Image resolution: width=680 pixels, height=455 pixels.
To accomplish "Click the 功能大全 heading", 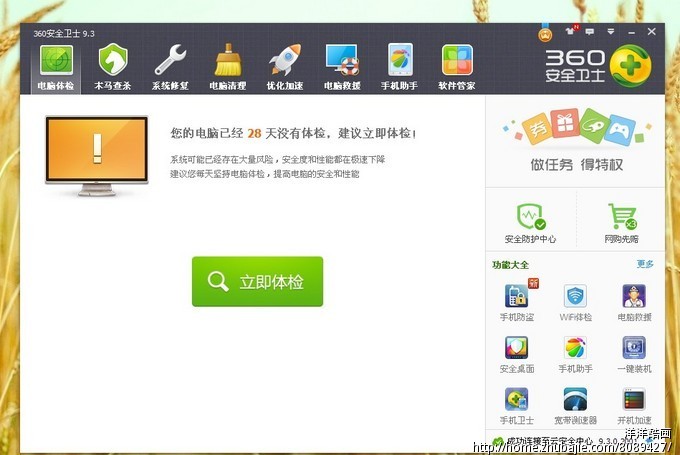I will click(510, 265).
